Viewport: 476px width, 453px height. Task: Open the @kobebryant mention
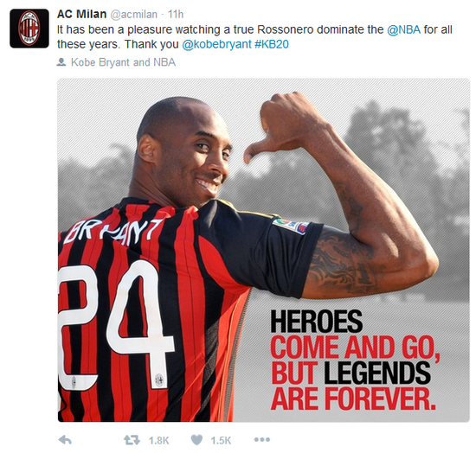(216, 44)
